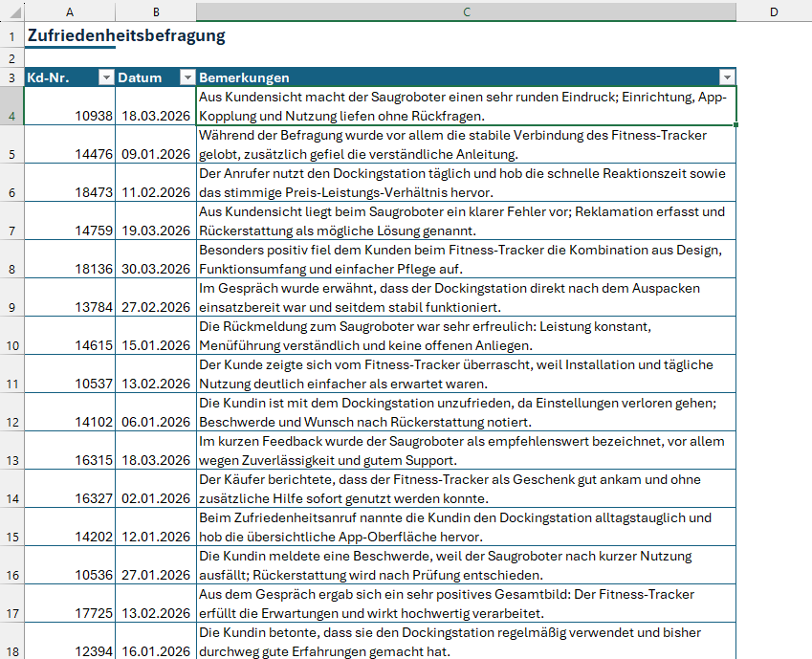Select date cell 15.01.2026

point(156,336)
